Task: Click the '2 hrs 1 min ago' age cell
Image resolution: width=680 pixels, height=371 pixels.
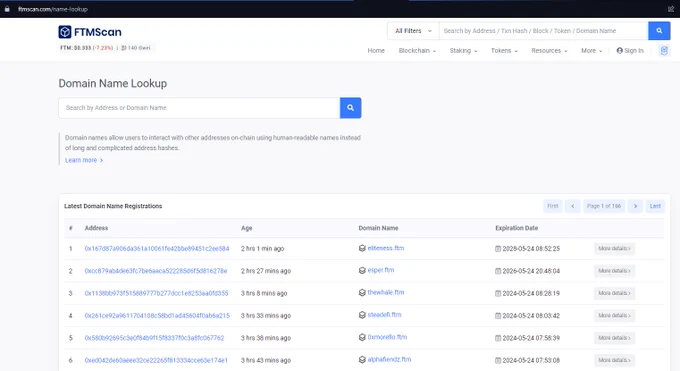Action: [262, 249]
